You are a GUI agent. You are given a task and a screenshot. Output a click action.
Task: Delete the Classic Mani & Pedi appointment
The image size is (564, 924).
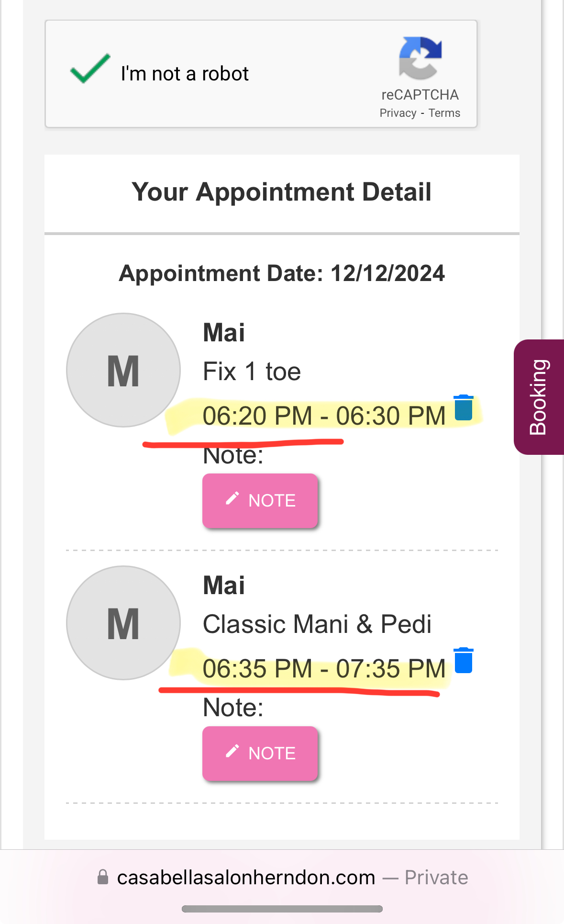pyautogui.click(x=464, y=661)
